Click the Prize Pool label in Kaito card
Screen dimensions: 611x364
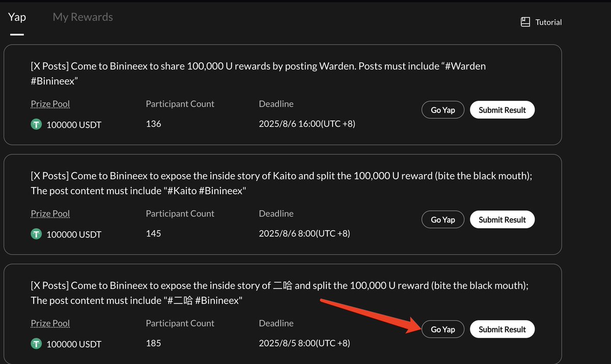[50, 214]
